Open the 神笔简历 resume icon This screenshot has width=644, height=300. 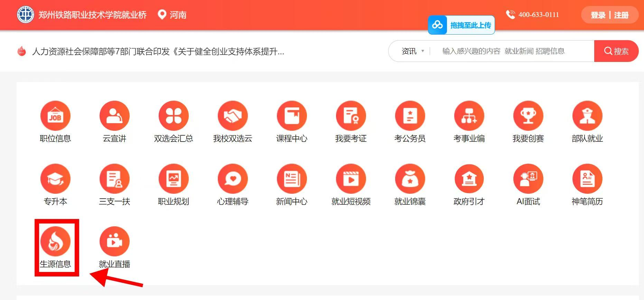tap(587, 179)
